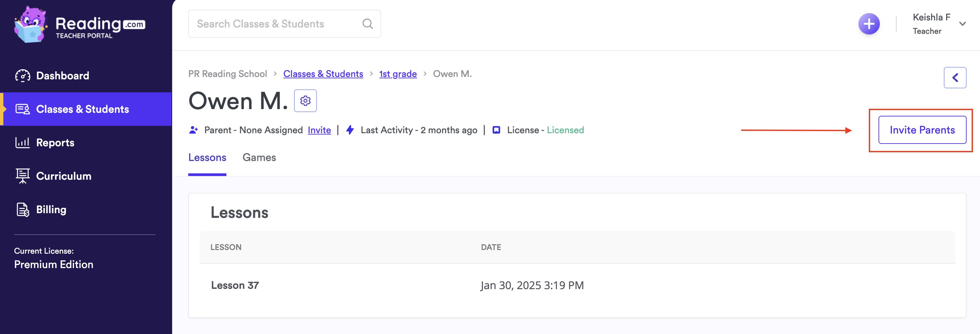The image size is (980, 334).
Task: Click the Reports bar chart icon
Action: tap(22, 143)
